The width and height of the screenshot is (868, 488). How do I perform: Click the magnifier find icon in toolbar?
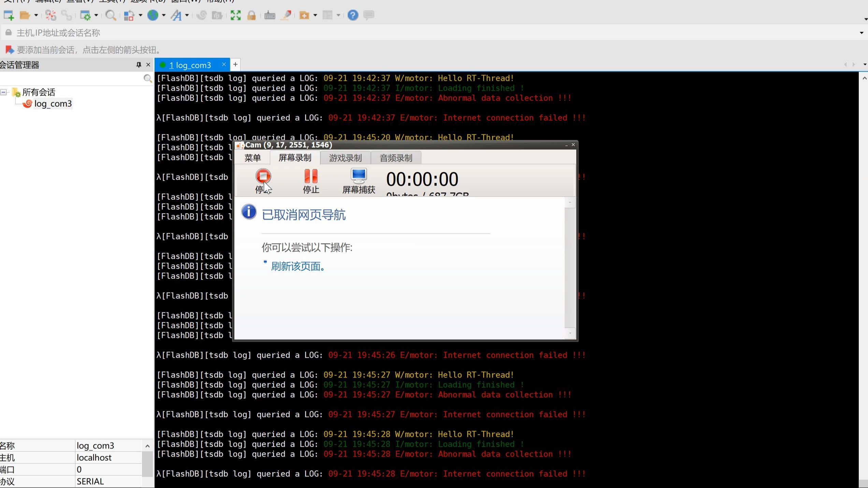click(111, 15)
